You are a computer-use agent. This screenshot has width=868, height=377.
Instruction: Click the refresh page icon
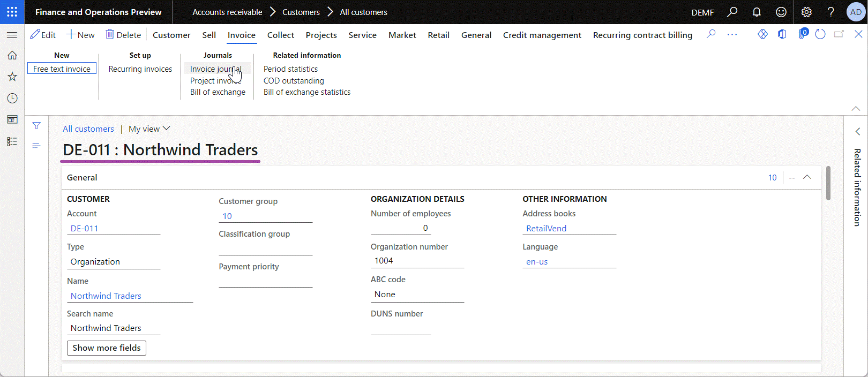(x=820, y=34)
